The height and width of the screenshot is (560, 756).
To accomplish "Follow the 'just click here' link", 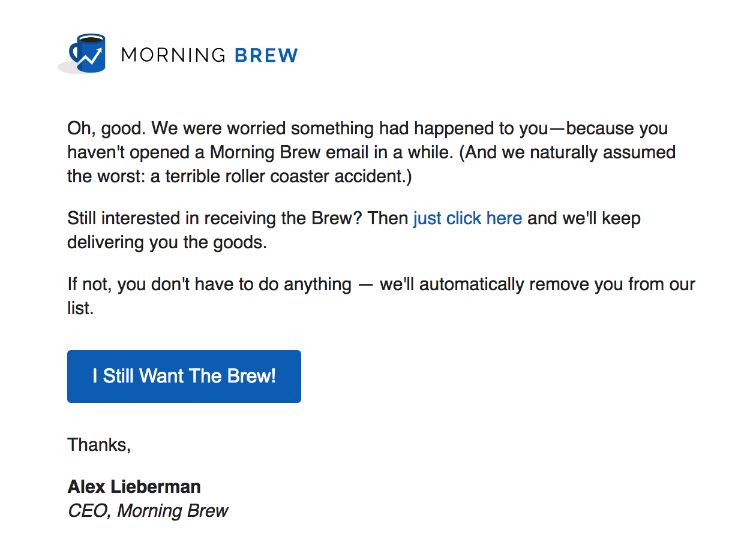I will (x=467, y=218).
